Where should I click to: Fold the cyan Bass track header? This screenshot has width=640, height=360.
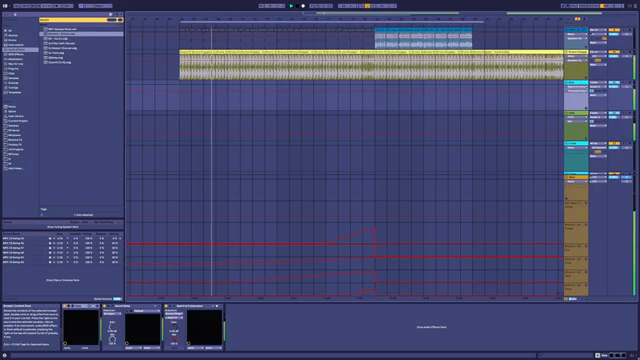[x=567, y=82]
